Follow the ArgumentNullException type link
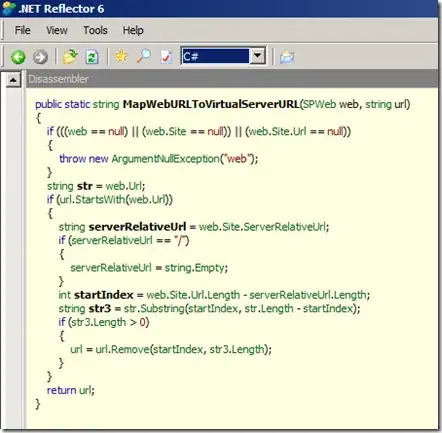The width and height of the screenshot is (442, 433). pyautogui.click(x=165, y=159)
